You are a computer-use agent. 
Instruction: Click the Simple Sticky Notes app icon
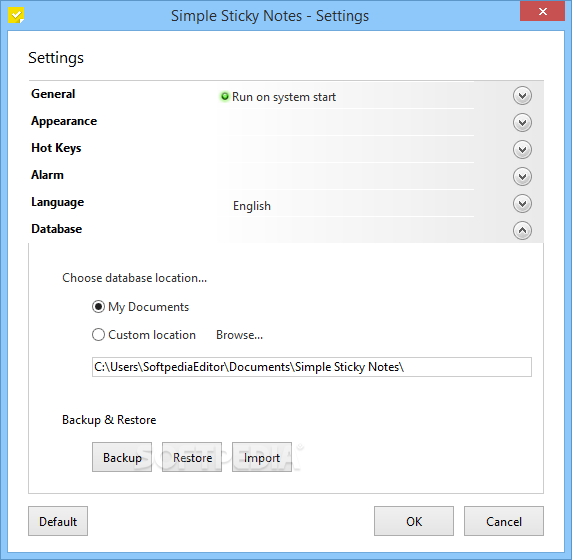pyautogui.click(x=16, y=15)
